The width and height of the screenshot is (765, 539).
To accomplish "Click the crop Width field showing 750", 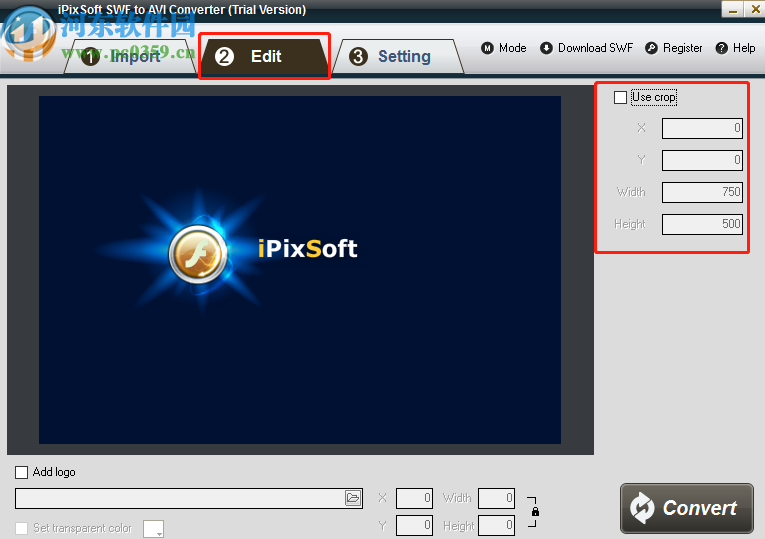I will point(702,192).
